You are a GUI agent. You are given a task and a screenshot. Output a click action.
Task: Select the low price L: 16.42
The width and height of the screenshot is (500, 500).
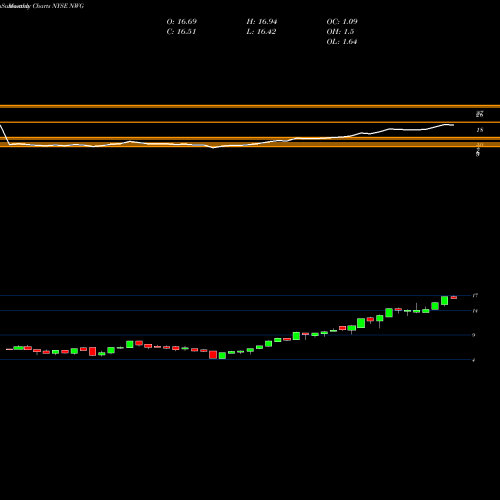[261, 32]
